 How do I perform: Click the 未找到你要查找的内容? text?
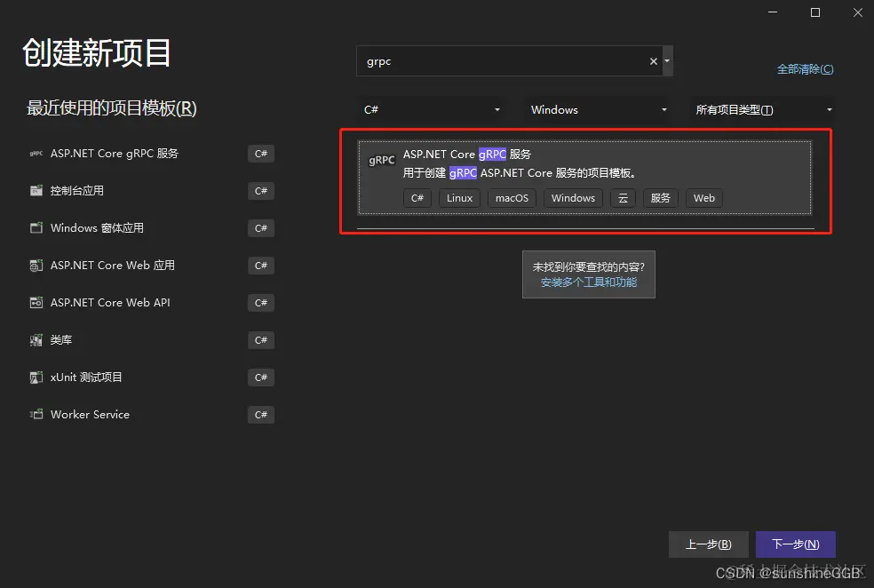(589, 267)
